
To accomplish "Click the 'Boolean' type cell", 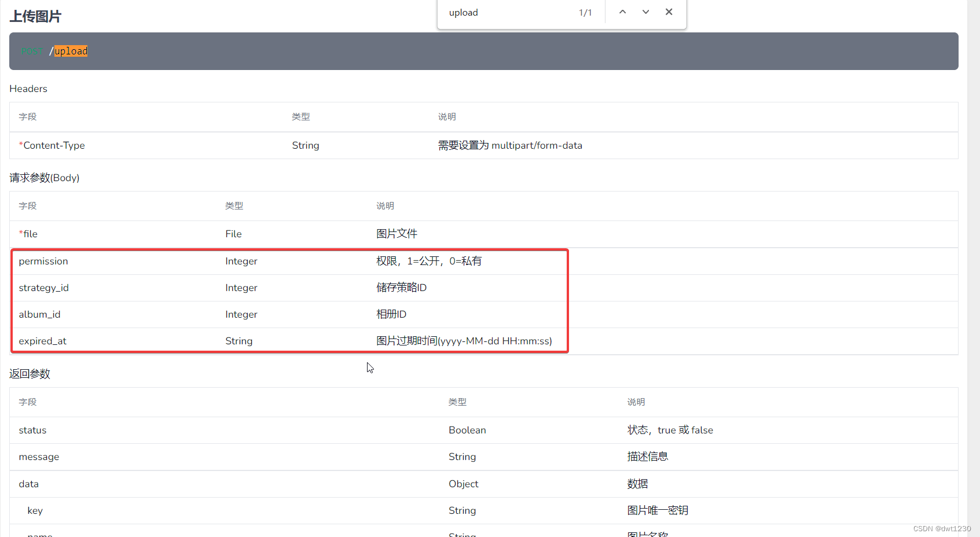I will 467,430.
